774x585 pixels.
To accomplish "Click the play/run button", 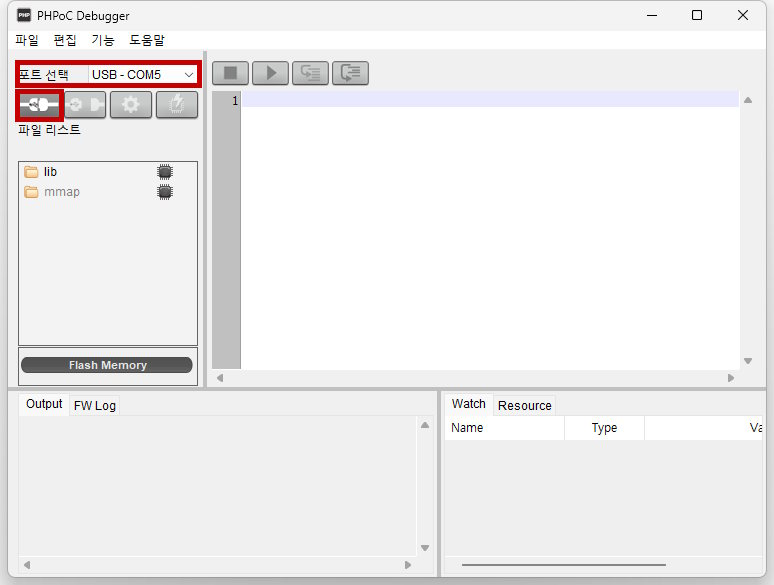I will 271,73.
